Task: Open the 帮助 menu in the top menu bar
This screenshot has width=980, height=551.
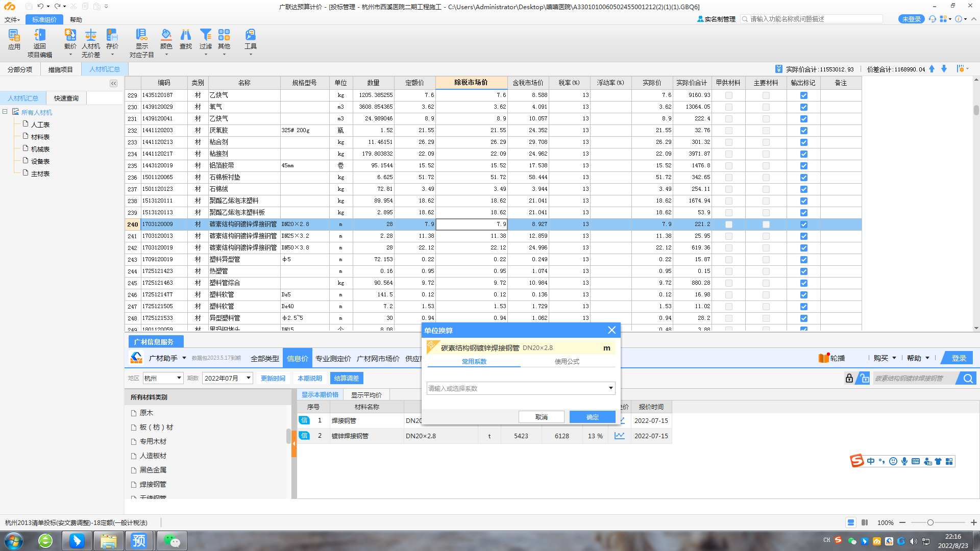Action: click(76, 19)
